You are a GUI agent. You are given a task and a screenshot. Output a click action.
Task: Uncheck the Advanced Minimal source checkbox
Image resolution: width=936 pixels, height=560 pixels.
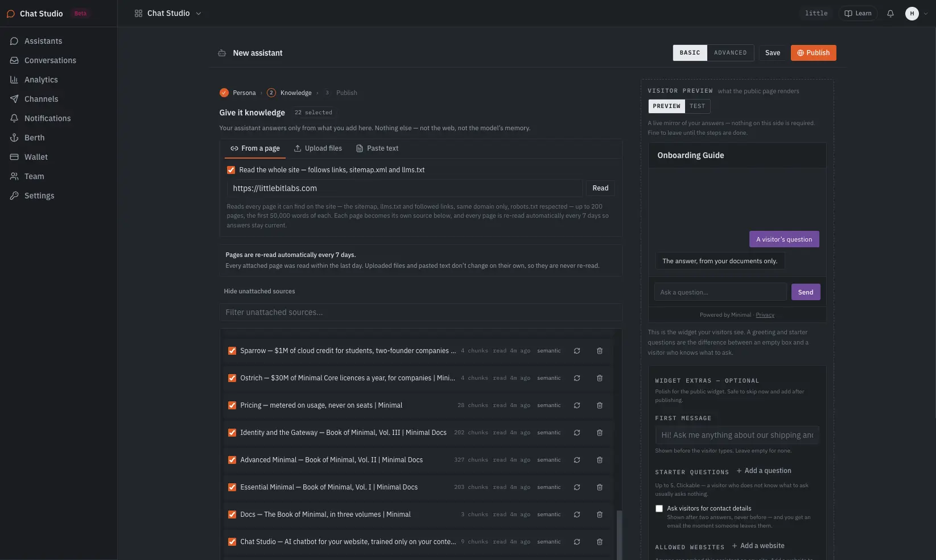point(232,460)
